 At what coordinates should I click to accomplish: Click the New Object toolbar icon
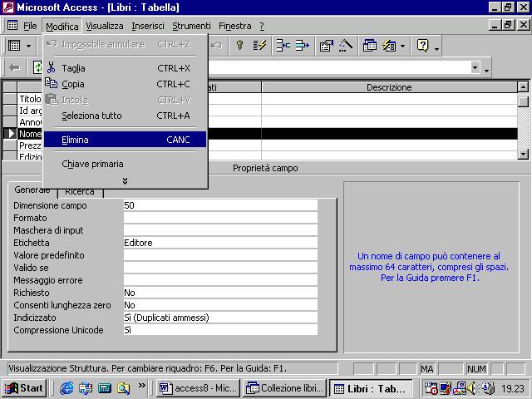coord(389,45)
